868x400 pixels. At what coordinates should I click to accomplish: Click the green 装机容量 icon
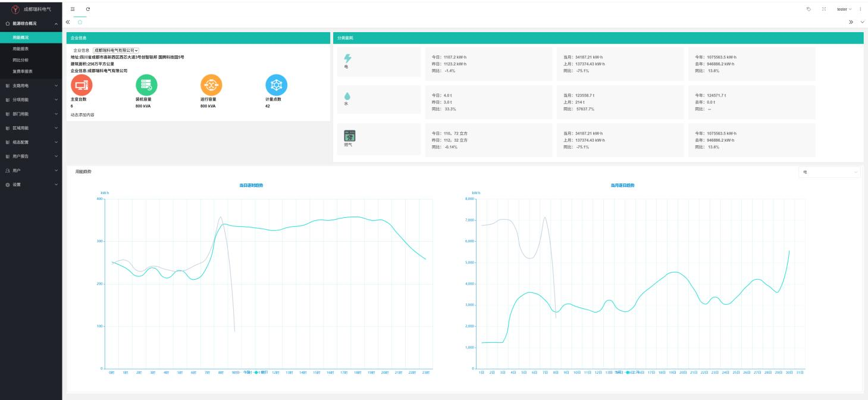(146, 85)
